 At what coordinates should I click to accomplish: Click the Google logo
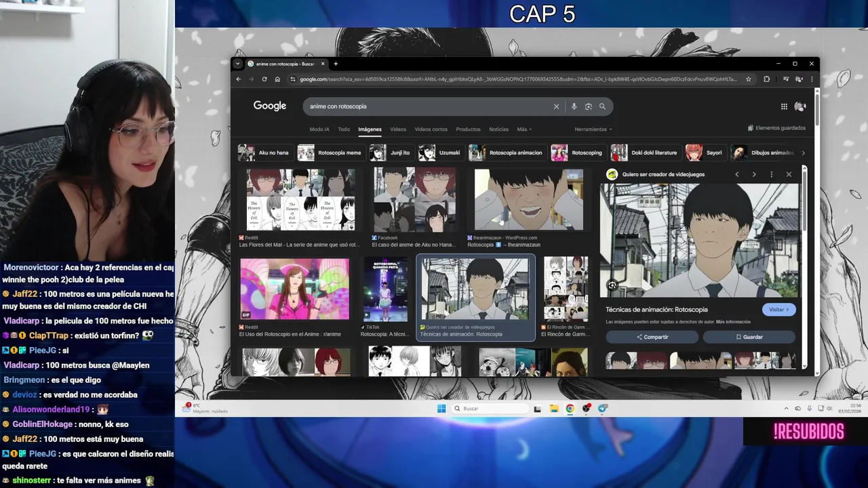(x=270, y=106)
